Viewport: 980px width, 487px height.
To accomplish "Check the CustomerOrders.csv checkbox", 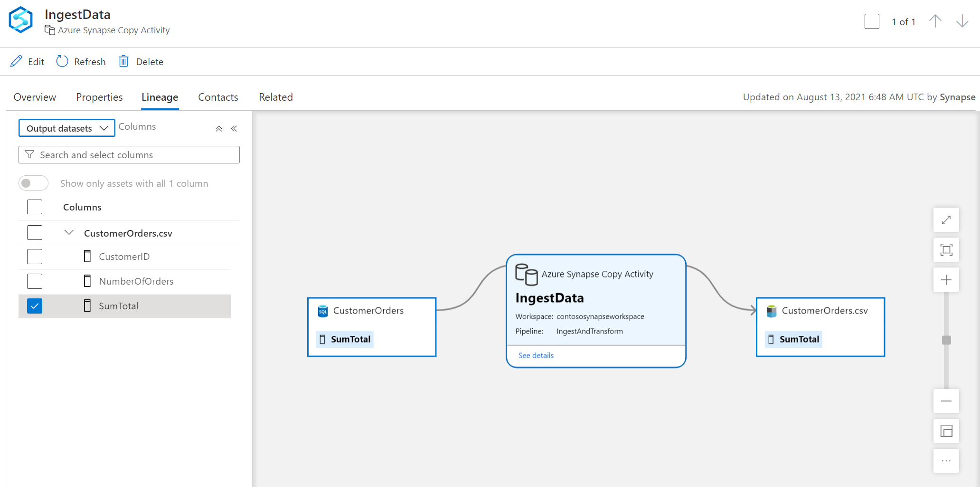I will click(x=35, y=233).
